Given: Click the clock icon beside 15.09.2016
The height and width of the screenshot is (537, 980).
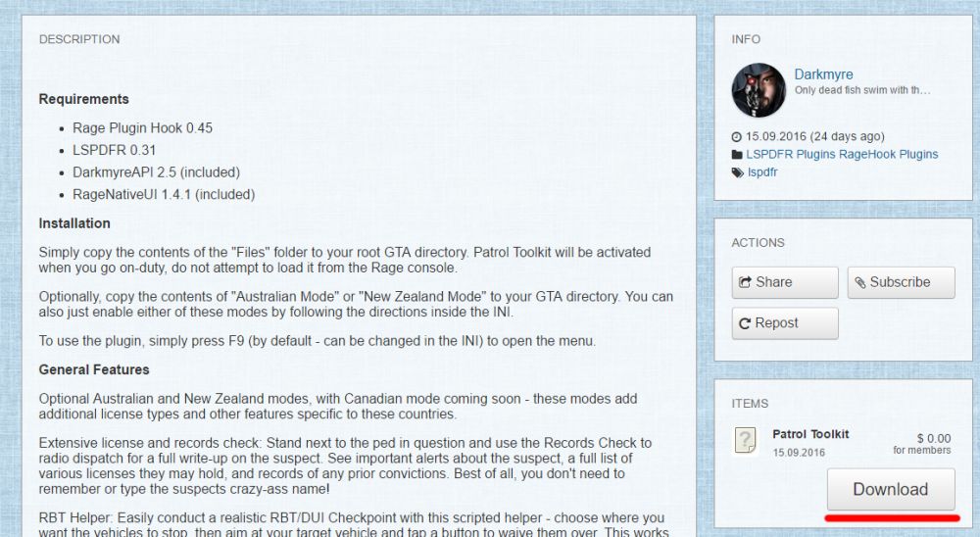Looking at the screenshot, I should (x=736, y=137).
